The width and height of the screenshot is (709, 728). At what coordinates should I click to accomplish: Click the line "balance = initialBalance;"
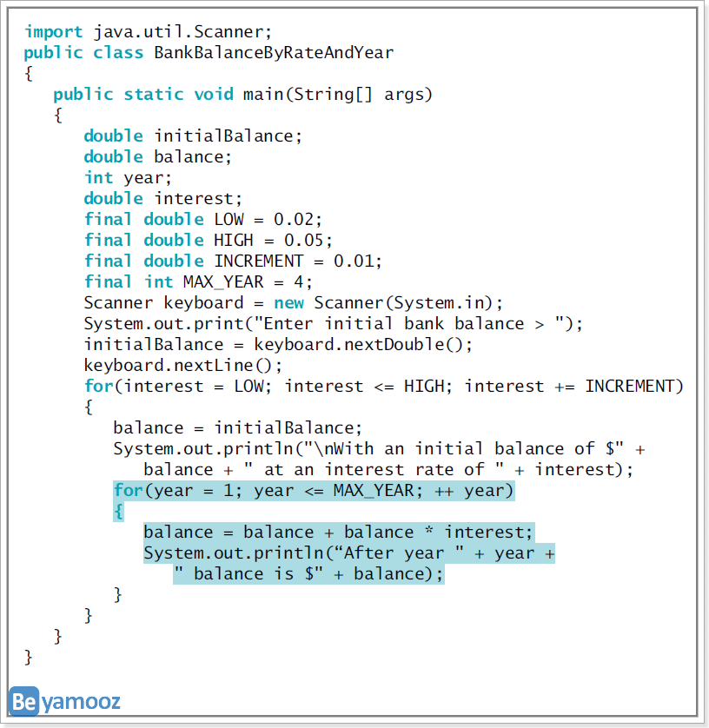237,427
